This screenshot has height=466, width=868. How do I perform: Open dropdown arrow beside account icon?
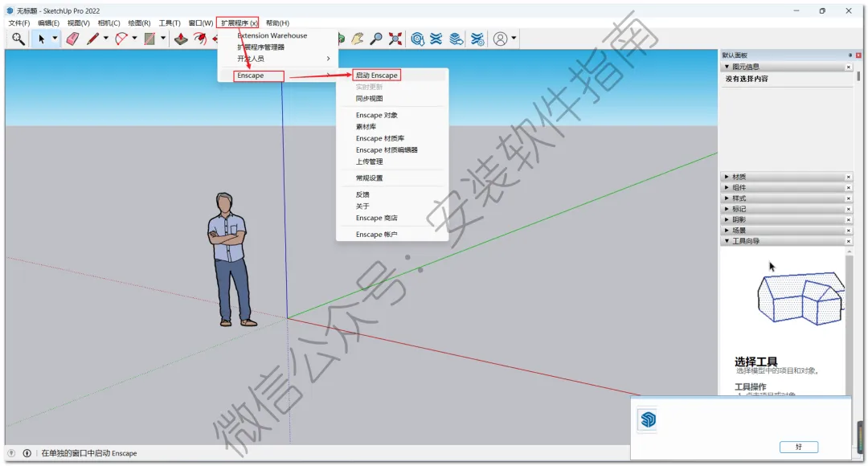514,39
